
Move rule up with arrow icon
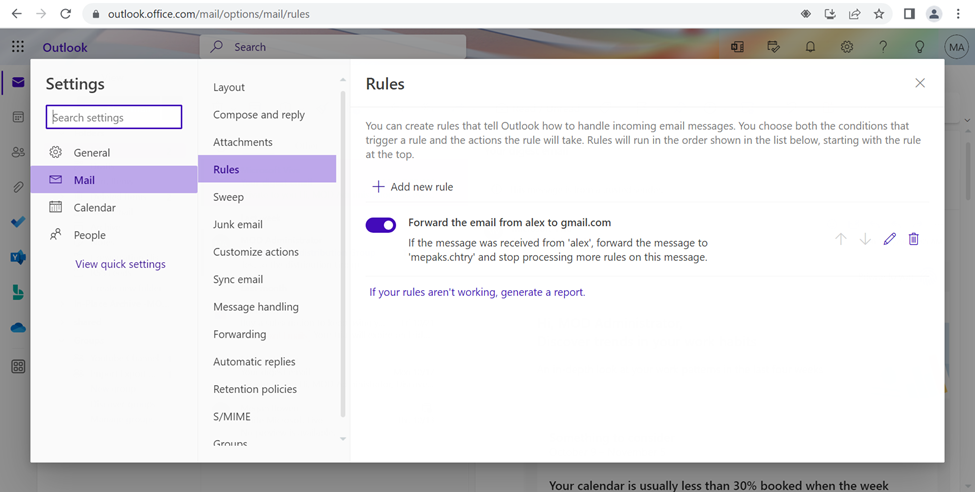(x=841, y=239)
